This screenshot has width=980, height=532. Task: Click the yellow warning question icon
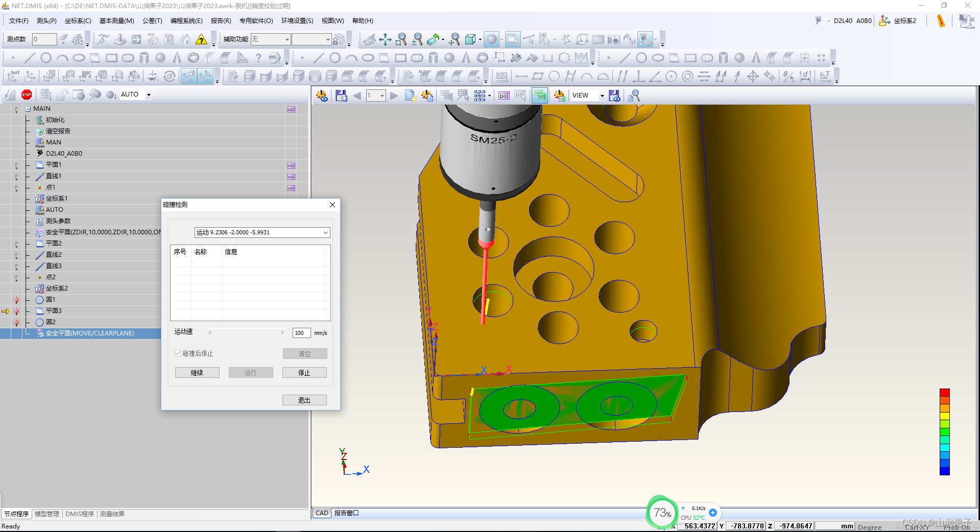202,39
